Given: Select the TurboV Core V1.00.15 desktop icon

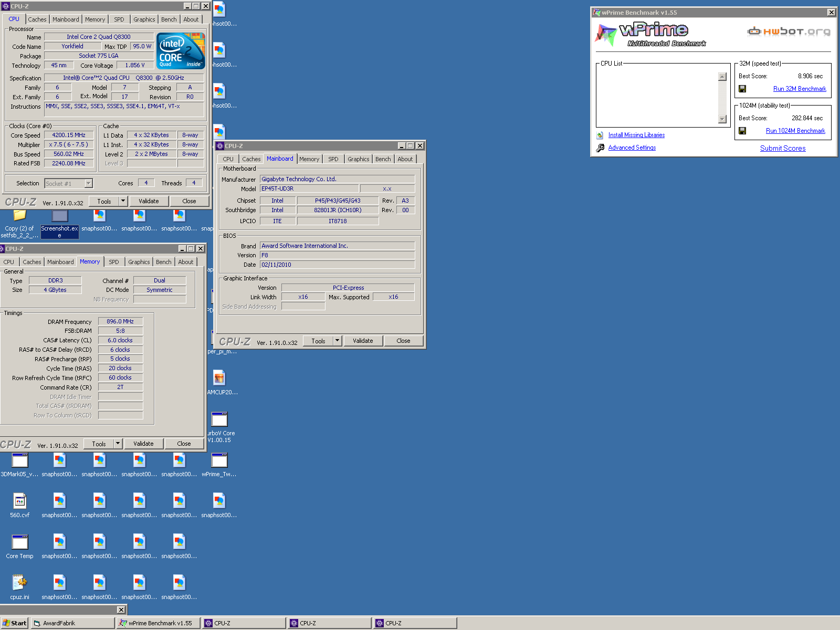Looking at the screenshot, I should tap(219, 419).
